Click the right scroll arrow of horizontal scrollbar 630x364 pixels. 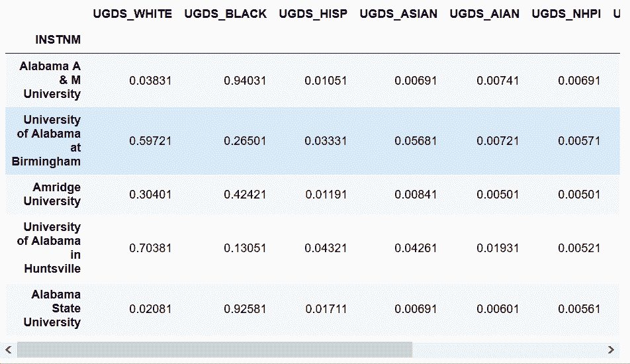pos(611,349)
